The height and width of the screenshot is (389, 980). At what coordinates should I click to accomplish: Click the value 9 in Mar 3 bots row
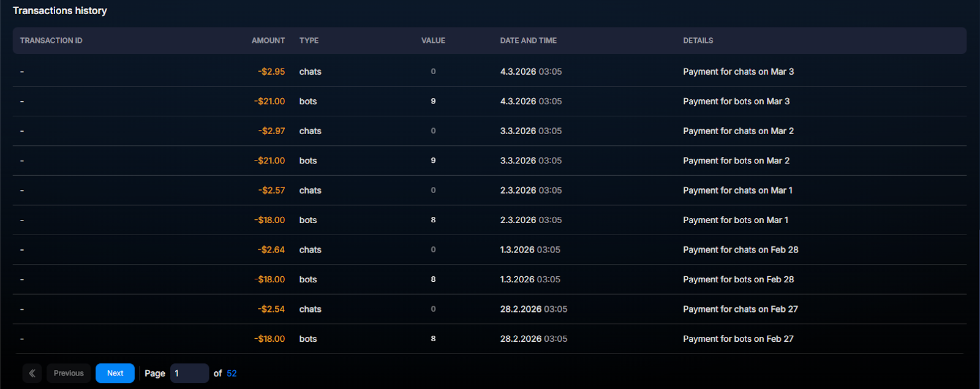[x=433, y=101]
